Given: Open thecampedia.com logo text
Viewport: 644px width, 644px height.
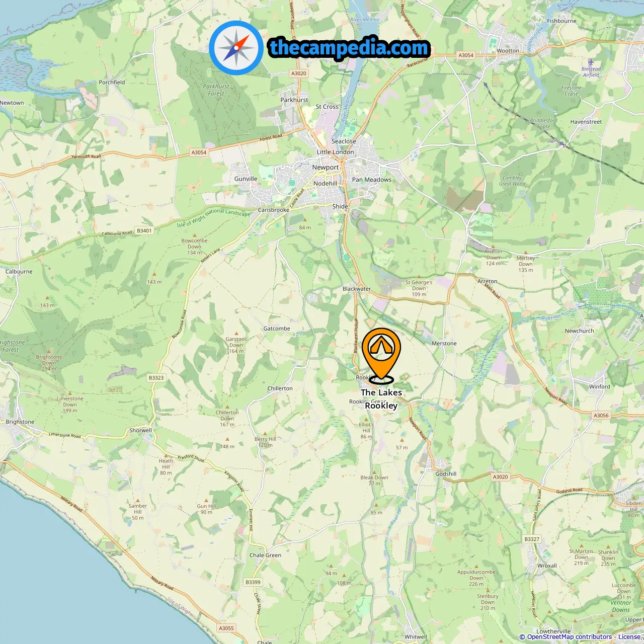Looking at the screenshot, I should (x=349, y=48).
